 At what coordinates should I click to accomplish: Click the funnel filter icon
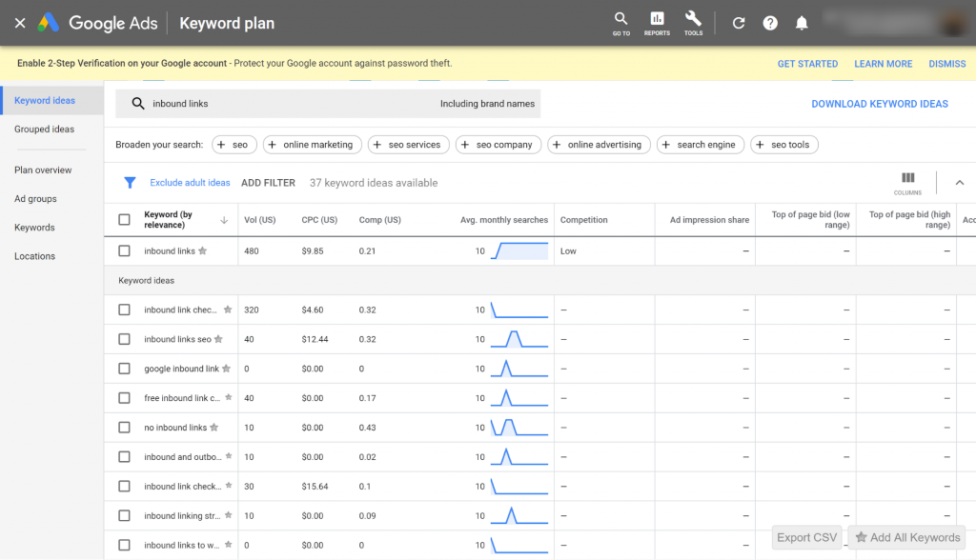pos(131,183)
